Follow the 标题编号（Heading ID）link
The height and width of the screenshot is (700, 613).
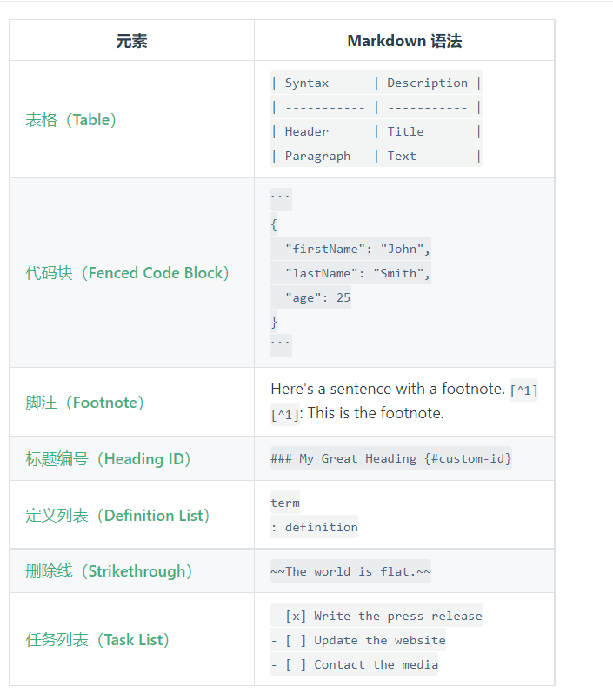click(109, 459)
